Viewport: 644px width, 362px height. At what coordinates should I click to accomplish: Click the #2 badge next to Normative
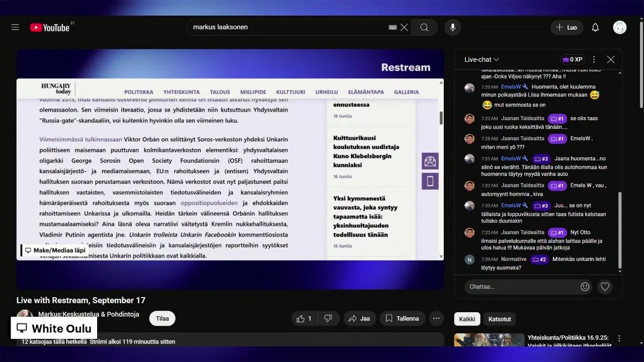pyautogui.click(x=539, y=259)
